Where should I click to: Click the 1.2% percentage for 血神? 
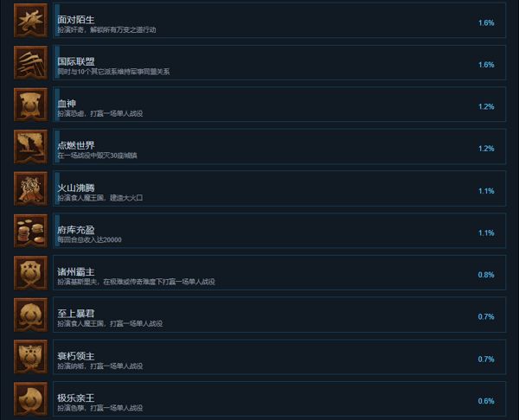(x=486, y=106)
